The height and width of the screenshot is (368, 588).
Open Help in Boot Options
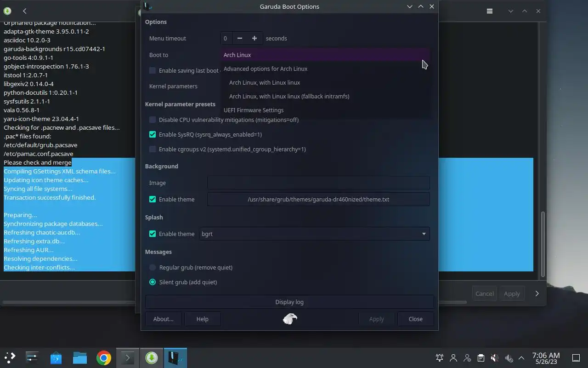click(x=202, y=319)
